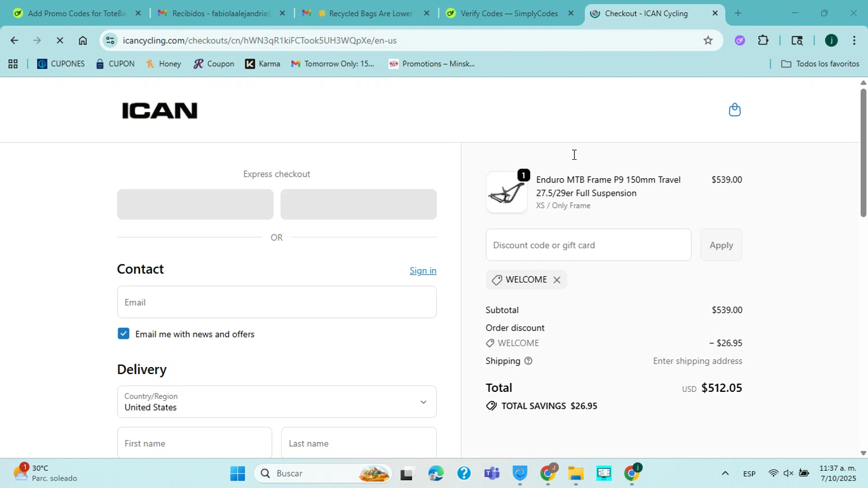Viewport: 868px width, 488px height.
Task: Close the Verify Codes SimplyCodes tab
Action: (x=571, y=13)
